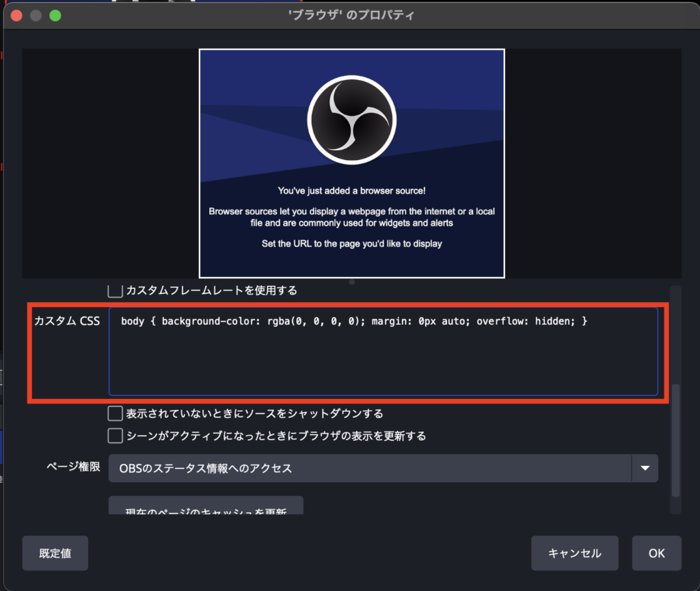Click the 既定値 defaults button
The width and height of the screenshot is (700, 591).
coord(55,553)
